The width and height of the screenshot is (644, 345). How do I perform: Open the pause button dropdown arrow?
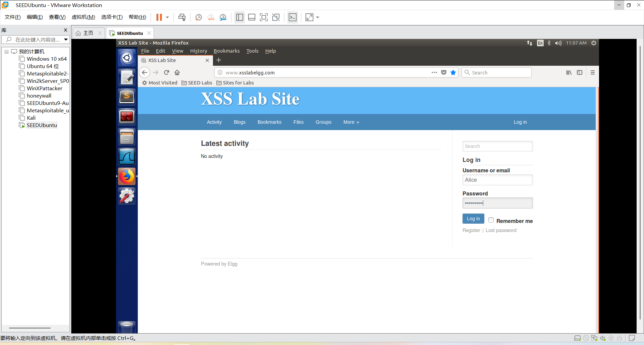[167, 17]
